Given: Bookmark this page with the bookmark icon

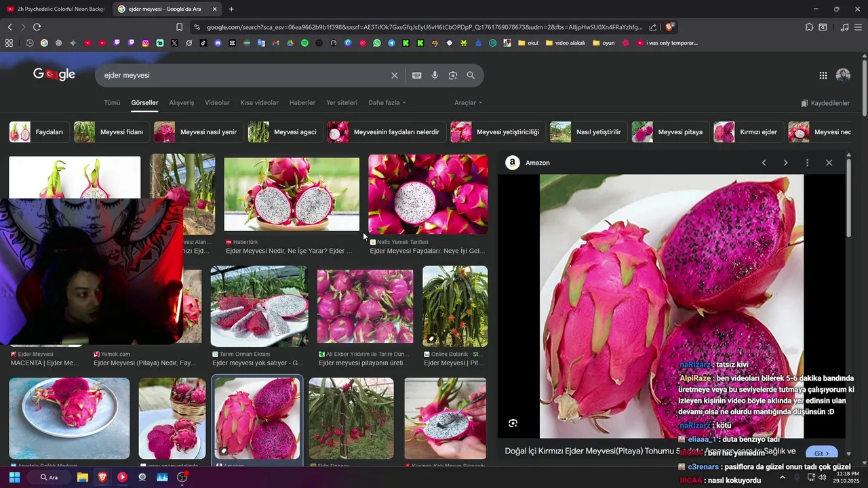Looking at the screenshot, I should [x=179, y=27].
